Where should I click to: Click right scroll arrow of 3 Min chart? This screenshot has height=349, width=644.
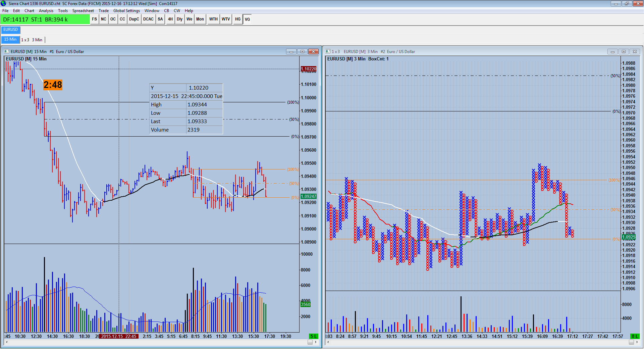pos(637,342)
